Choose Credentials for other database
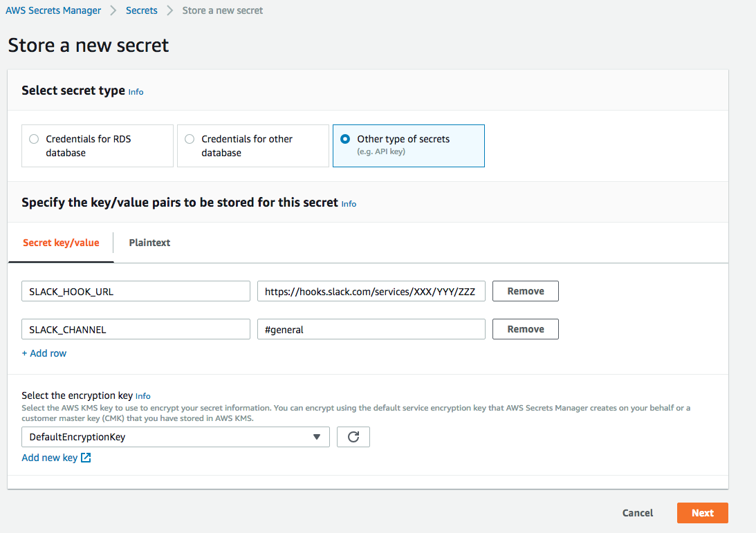 pos(190,139)
